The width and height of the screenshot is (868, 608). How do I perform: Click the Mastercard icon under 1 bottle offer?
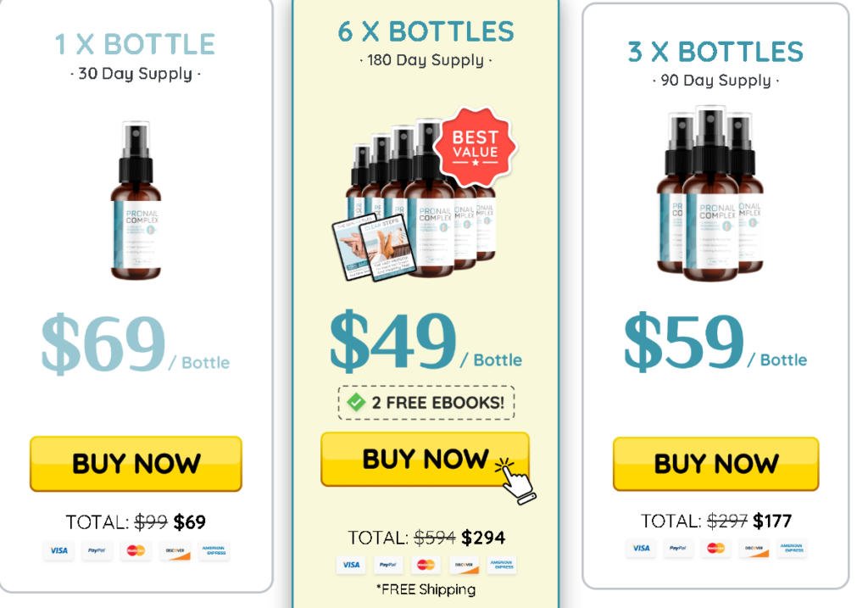point(136,550)
